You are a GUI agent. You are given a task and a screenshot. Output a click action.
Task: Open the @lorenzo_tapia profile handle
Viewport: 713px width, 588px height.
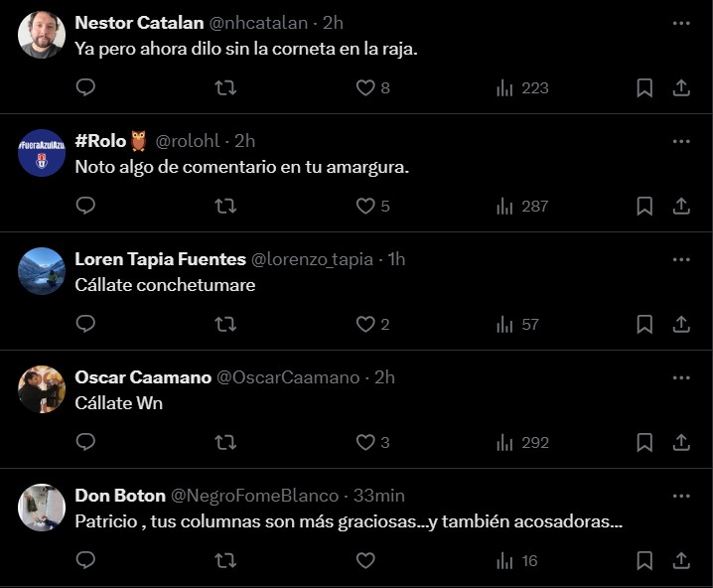click(x=312, y=259)
